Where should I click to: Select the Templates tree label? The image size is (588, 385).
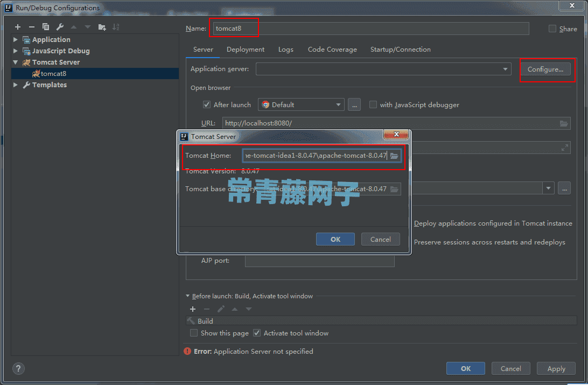(50, 85)
